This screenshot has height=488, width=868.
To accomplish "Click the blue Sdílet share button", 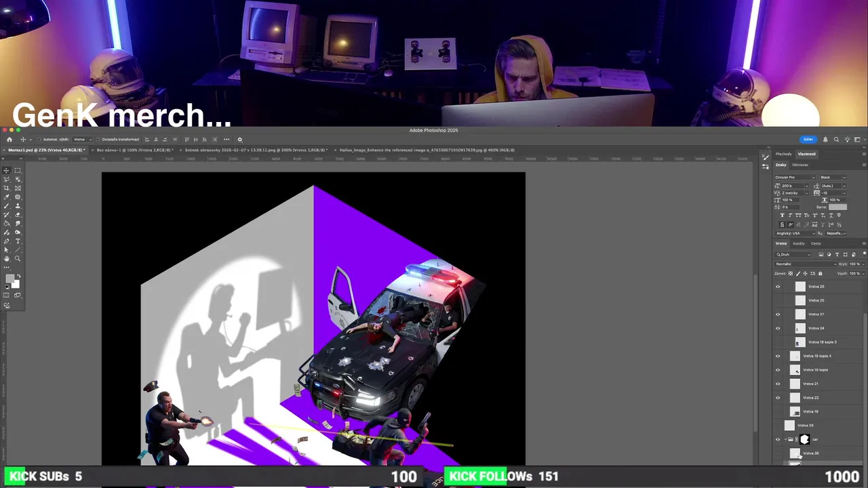I will pos(808,140).
